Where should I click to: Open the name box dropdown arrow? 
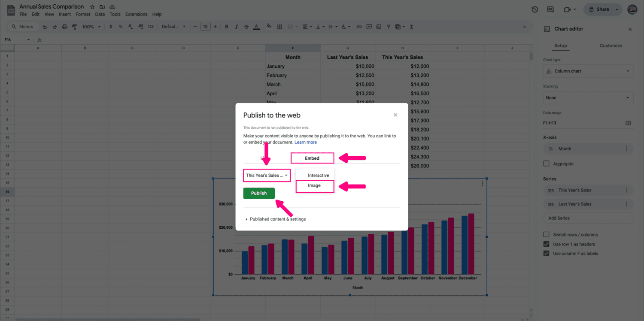point(28,40)
